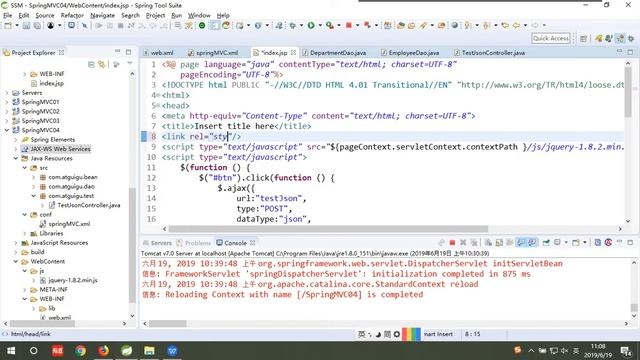Click the Quick Access search field
The height and width of the screenshot is (360, 640).
[551, 38]
